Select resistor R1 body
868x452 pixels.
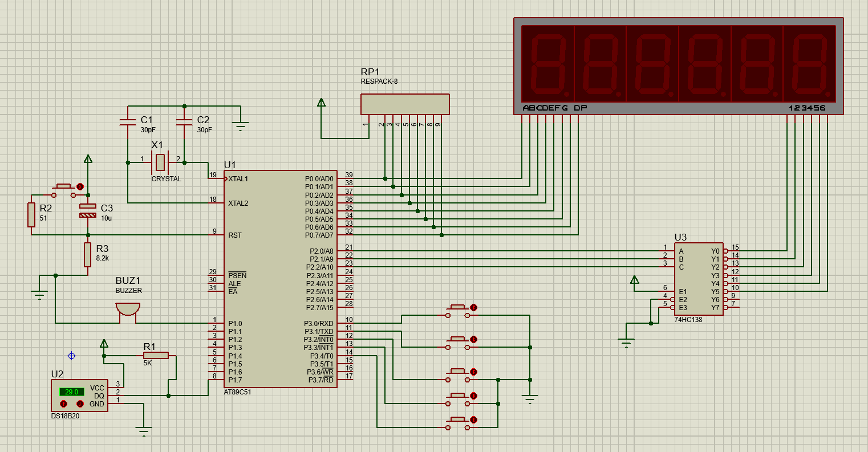pyautogui.click(x=156, y=356)
